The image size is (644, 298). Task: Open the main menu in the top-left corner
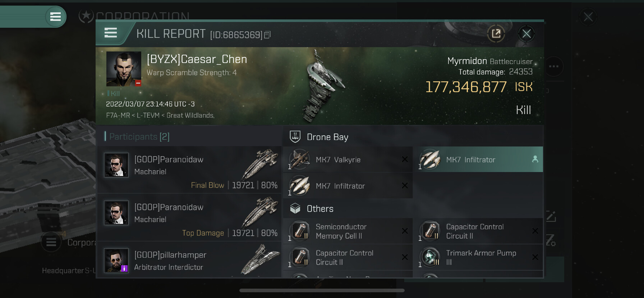pyautogui.click(x=55, y=17)
